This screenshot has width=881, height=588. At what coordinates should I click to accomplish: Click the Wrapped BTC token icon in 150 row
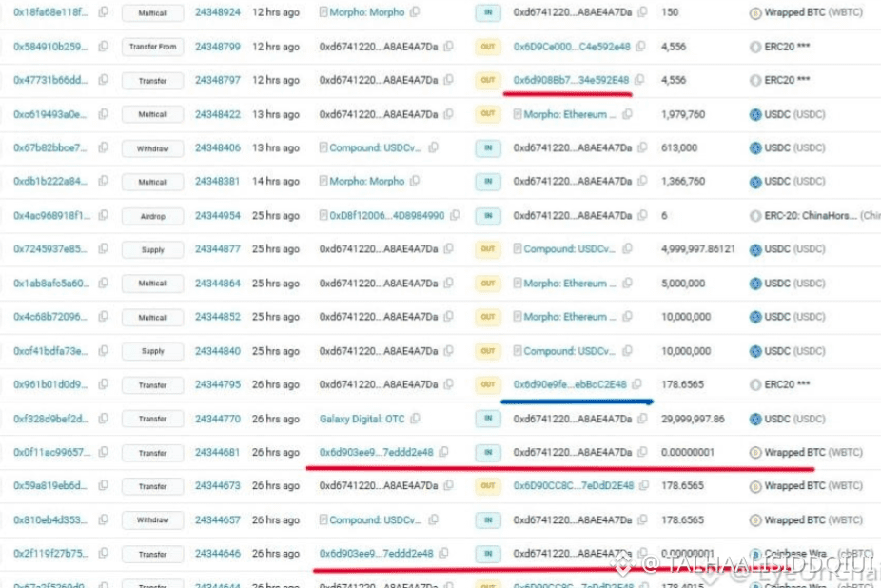pos(755,12)
